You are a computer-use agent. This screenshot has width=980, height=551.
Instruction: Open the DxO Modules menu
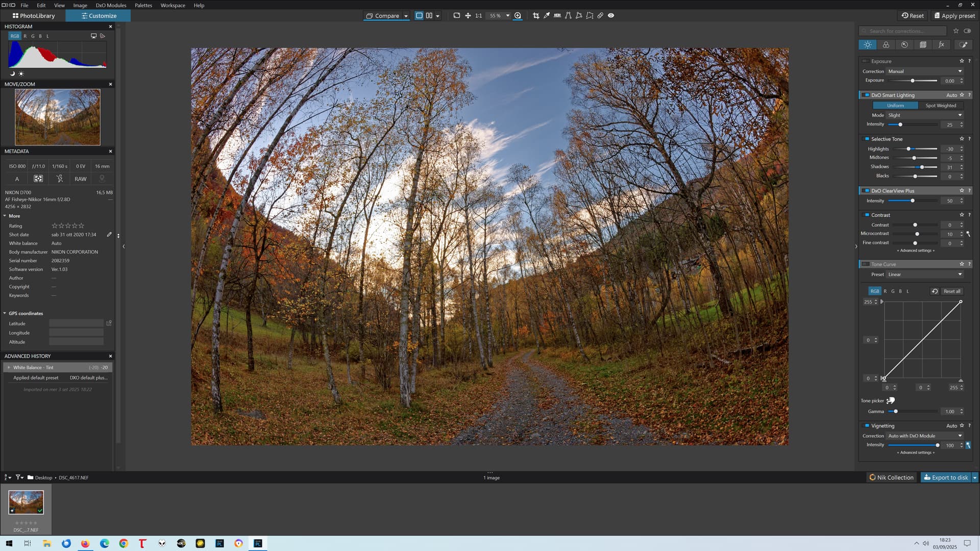click(x=111, y=5)
